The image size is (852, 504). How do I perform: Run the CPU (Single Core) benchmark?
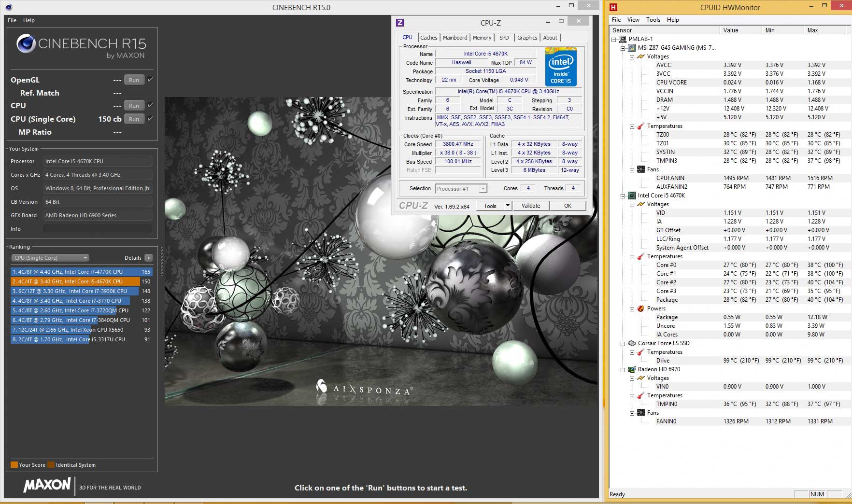(x=134, y=119)
